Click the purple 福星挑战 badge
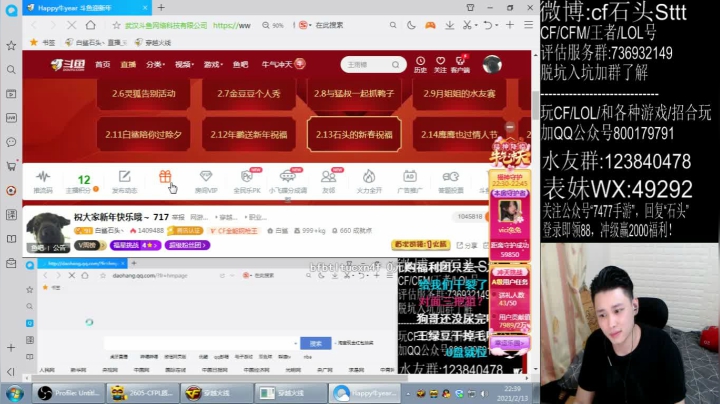720x404 pixels. pyautogui.click(x=135, y=245)
